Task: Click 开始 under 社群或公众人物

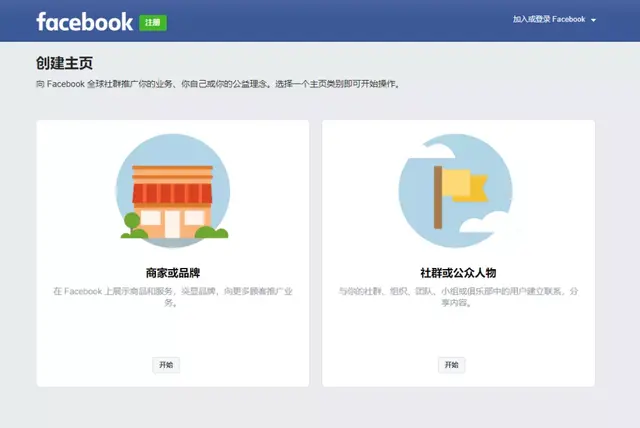Action: point(451,365)
